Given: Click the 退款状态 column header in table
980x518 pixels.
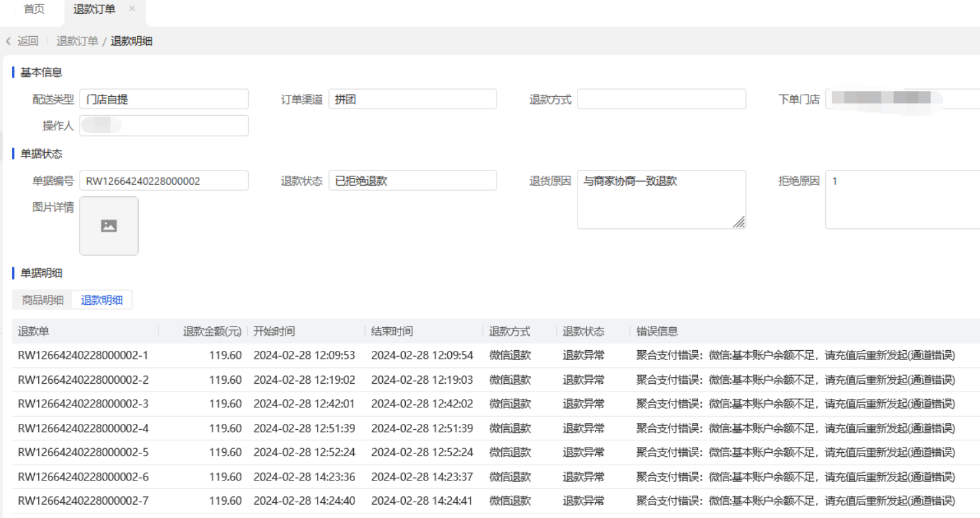Looking at the screenshot, I should [x=583, y=332].
